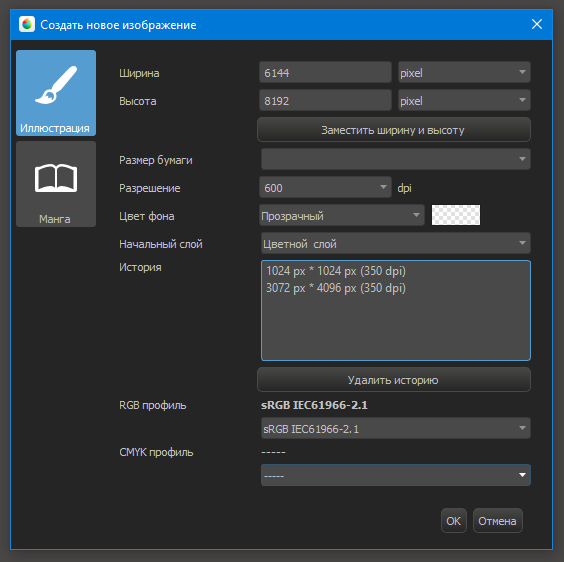The image size is (564, 562).
Task: Expand the Размер бумаги dropdown
Action: coord(396,159)
